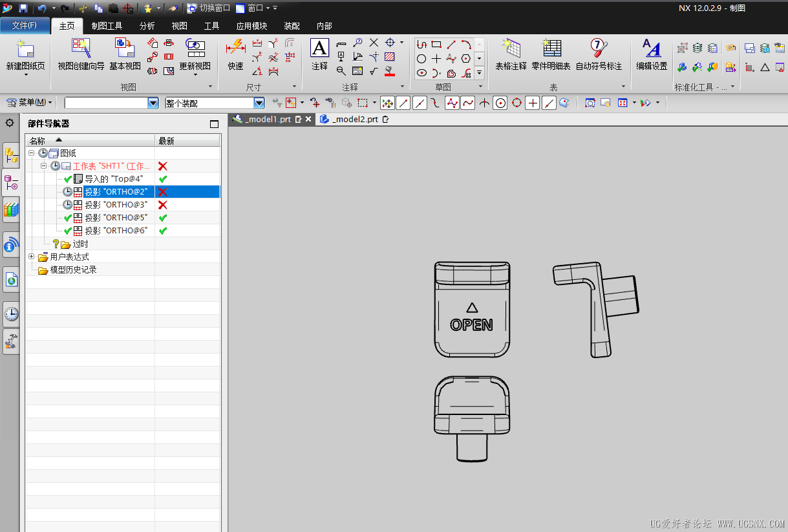The height and width of the screenshot is (532, 788).
Task: Open the history clock tab in sidebar
Action: [x=11, y=314]
